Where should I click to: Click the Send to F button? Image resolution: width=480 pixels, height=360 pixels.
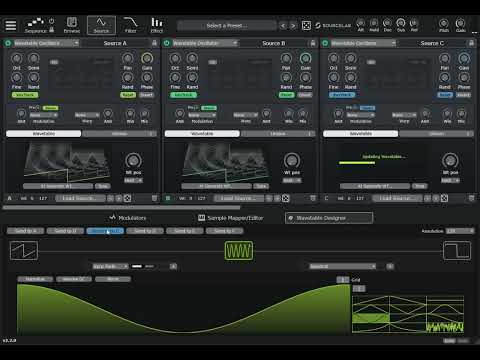(x=225, y=231)
